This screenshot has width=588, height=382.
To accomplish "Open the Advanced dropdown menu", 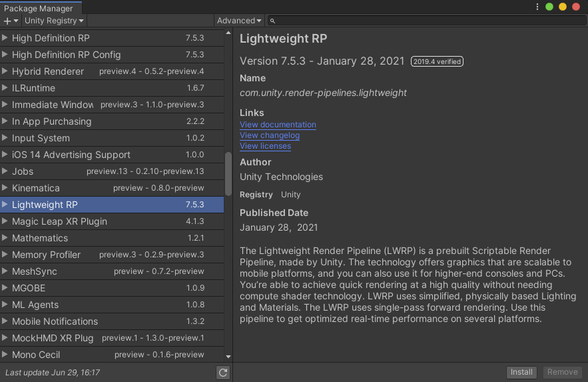I will 239,21.
